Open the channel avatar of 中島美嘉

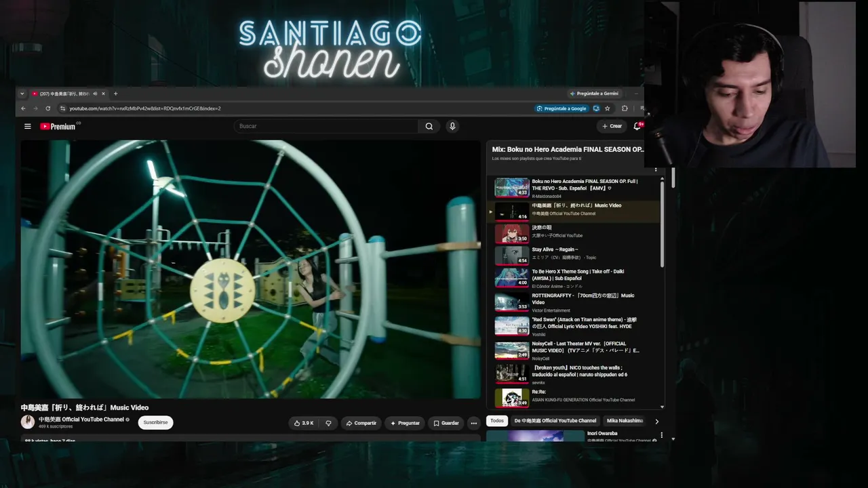pyautogui.click(x=28, y=422)
